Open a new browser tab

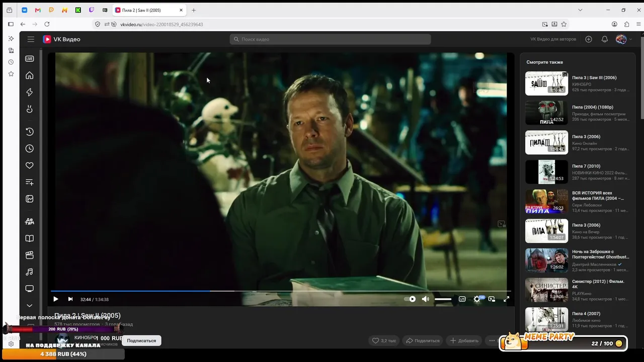(x=194, y=10)
